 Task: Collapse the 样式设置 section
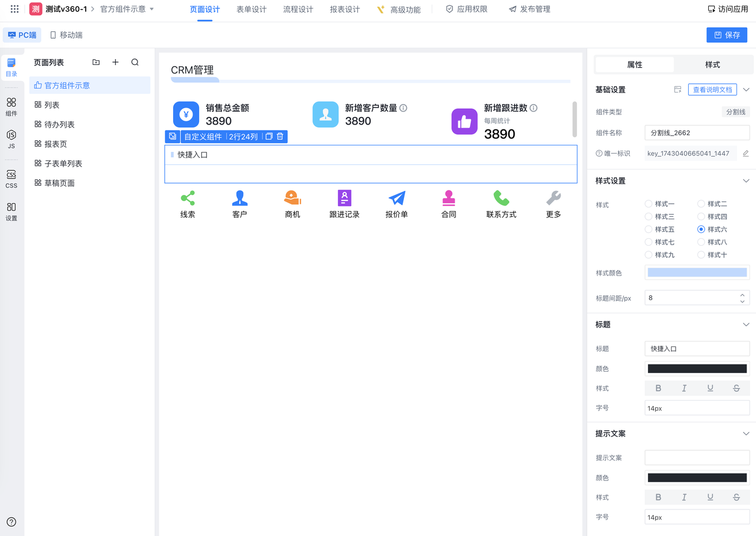(746, 181)
